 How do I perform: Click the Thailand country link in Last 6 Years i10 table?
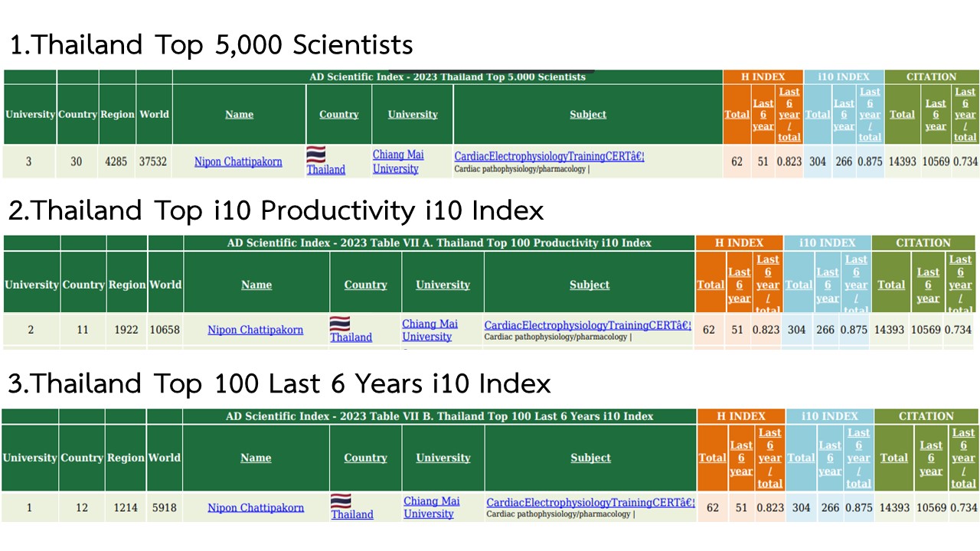(352, 514)
